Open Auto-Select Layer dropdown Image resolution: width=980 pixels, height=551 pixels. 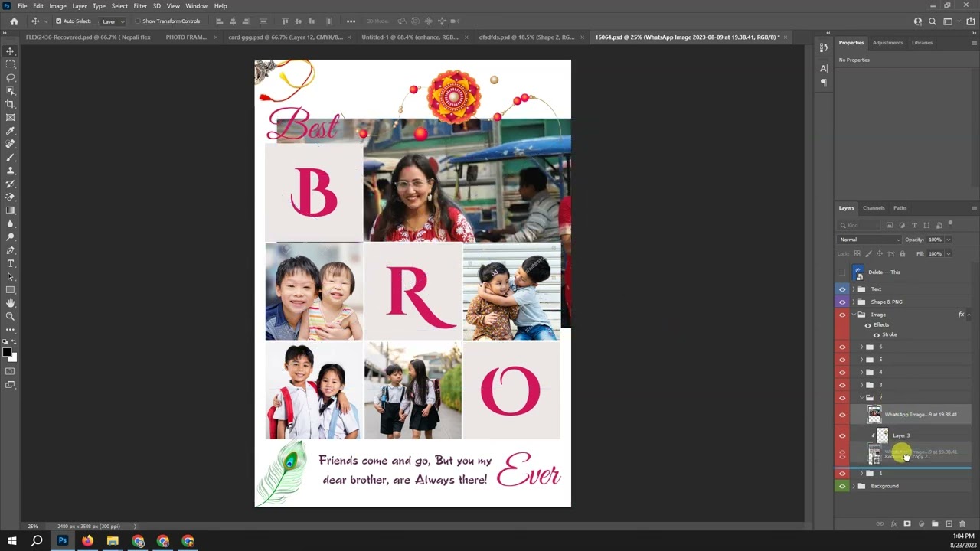(113, 21)
